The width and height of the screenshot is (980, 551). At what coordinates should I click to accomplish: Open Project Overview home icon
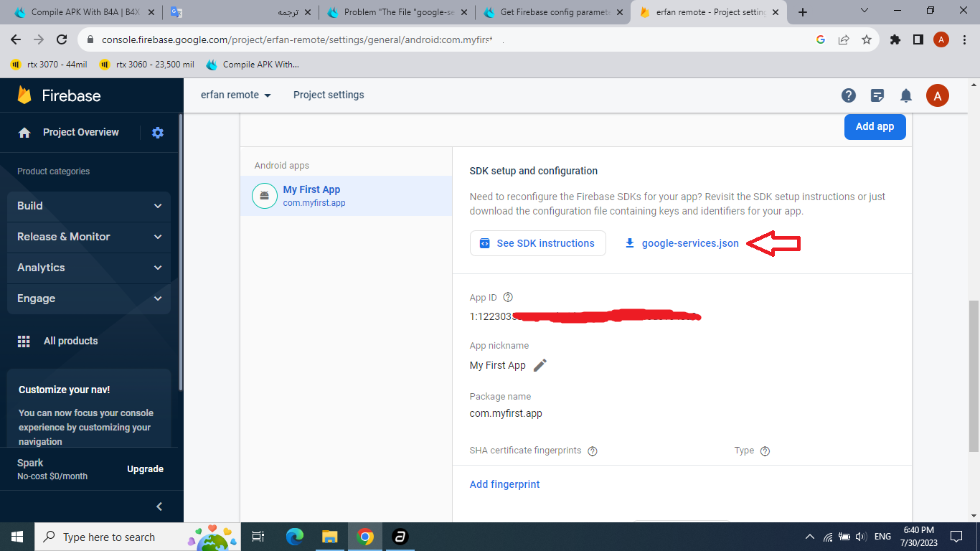pyautogui.click(x=24, y=133)
